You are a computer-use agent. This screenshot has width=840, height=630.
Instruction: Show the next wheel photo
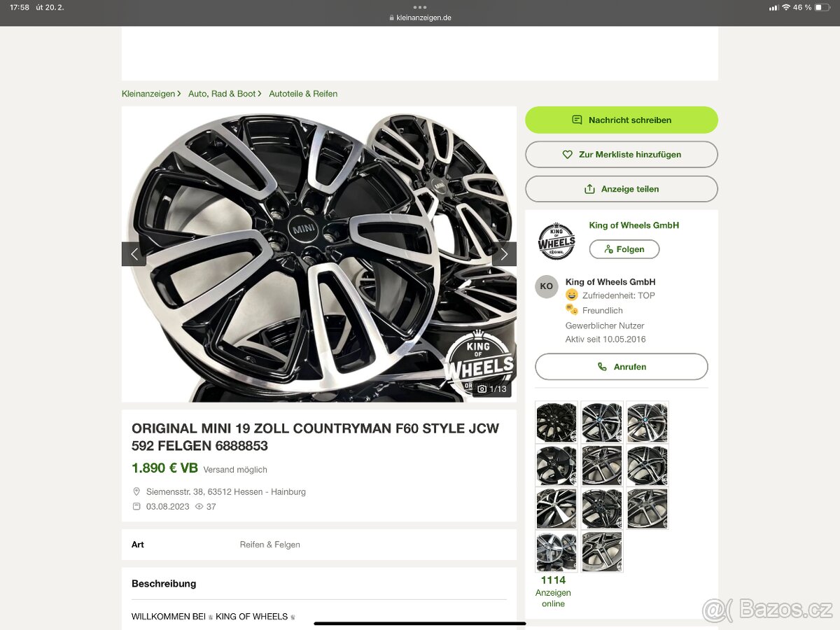click(x=504, y=254)
